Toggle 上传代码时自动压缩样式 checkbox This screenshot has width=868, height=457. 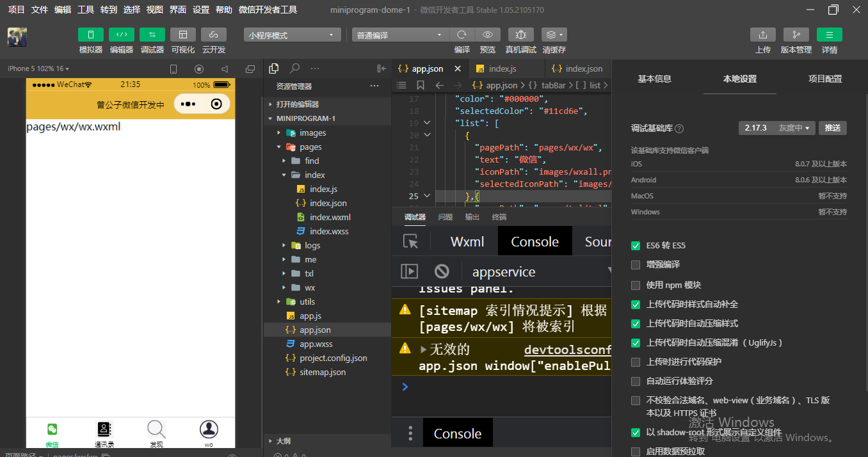(x=636, y=323)
